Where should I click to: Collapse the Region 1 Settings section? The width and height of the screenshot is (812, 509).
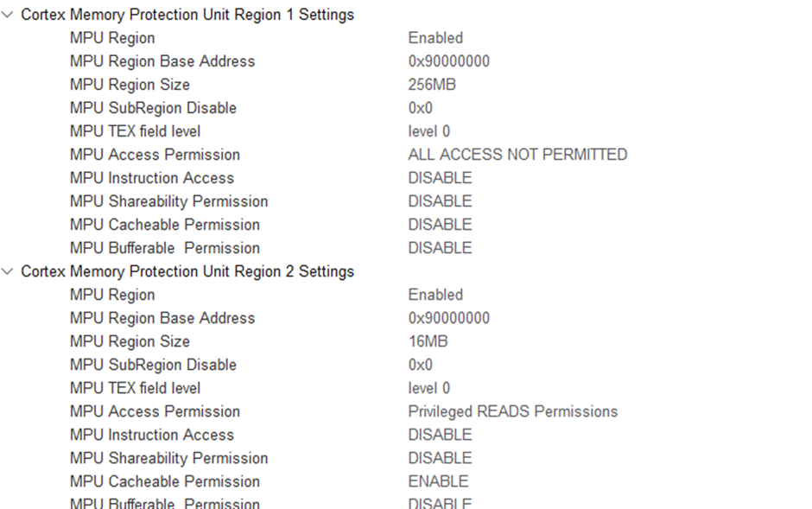pos(8,15)
